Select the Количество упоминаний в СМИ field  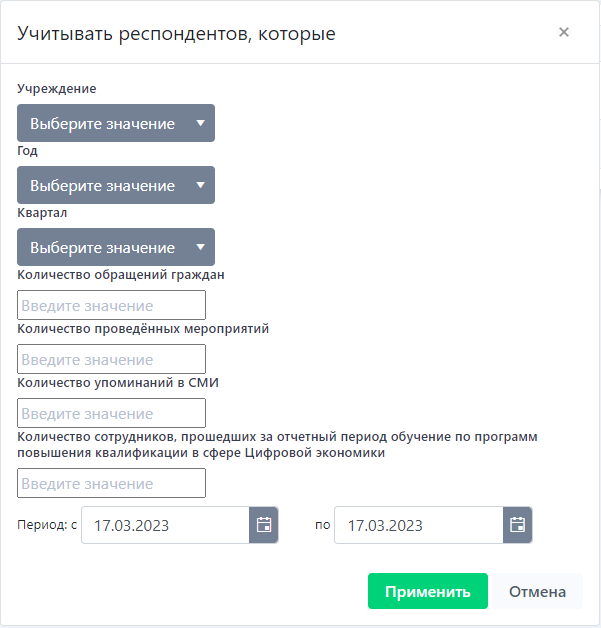pos(112,413)
